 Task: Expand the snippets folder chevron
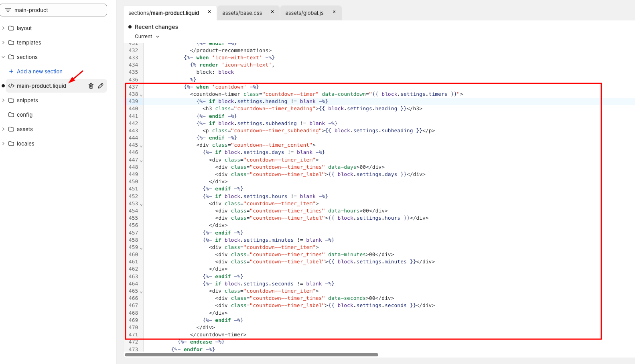[3, 100]
